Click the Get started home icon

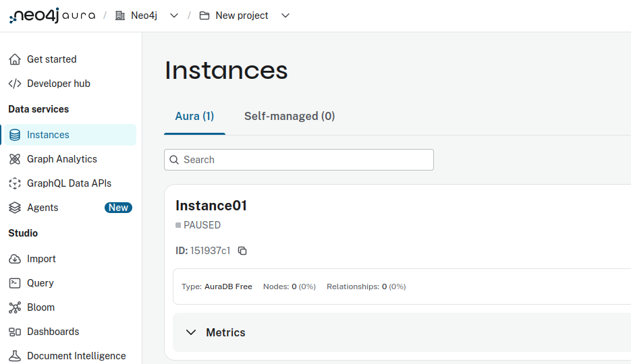pos(15,59)
